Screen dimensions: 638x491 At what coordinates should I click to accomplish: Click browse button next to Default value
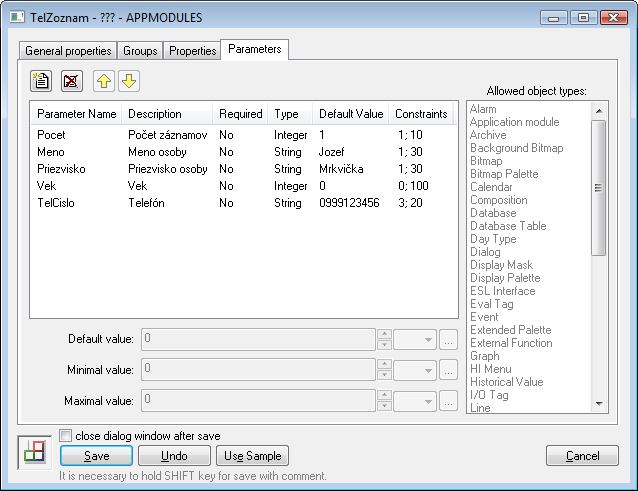pos(447,339)
